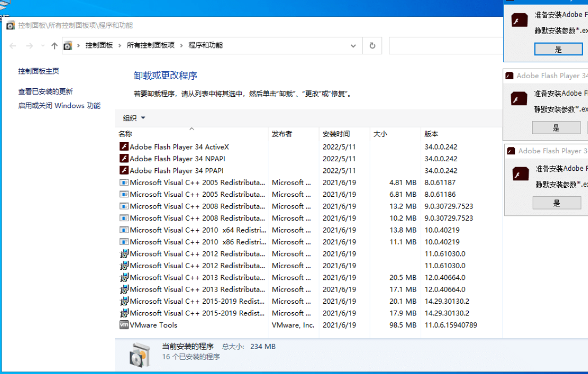
Task: Click the 13.8 MB size cell
Action: tap(403, 230)
